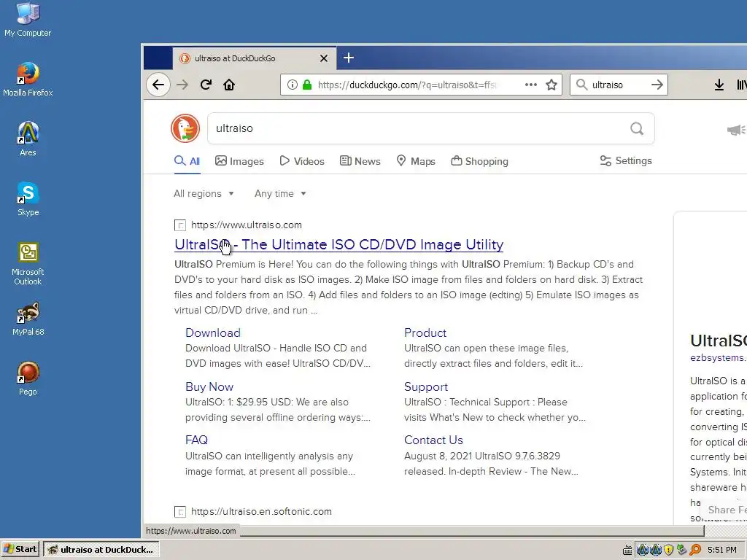Click the green padlock security icon

tap(307, 85)
